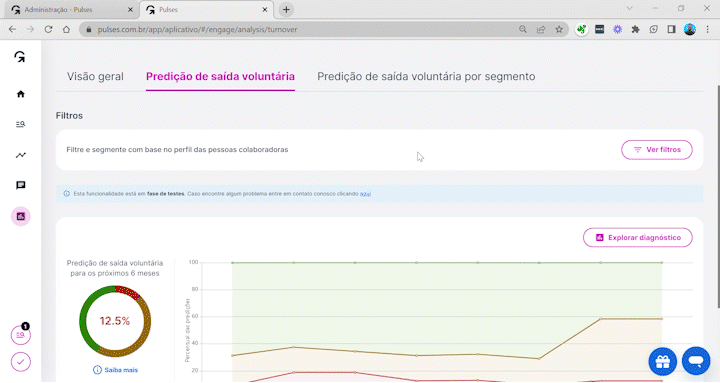Image resolution: width=720 pixels, height=383 pixels.
Task: Click the highlighted diagnostics sidebar icon
Action: point(21,216)
